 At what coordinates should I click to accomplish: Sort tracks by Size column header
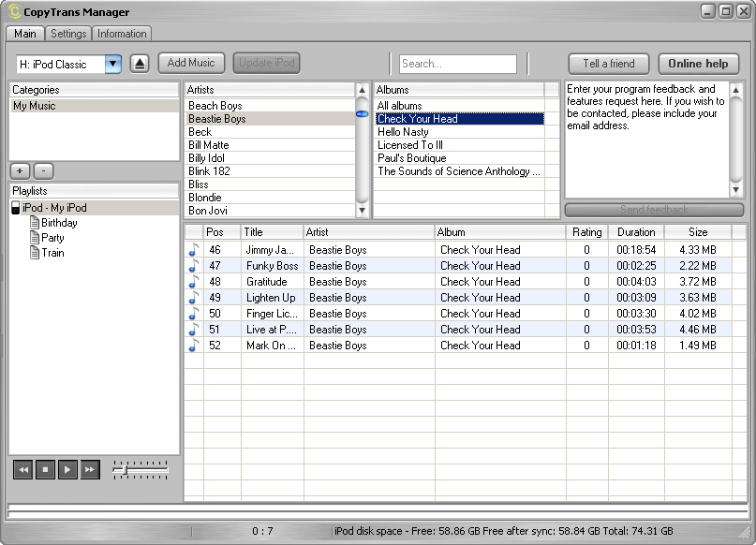click(698, 232)
